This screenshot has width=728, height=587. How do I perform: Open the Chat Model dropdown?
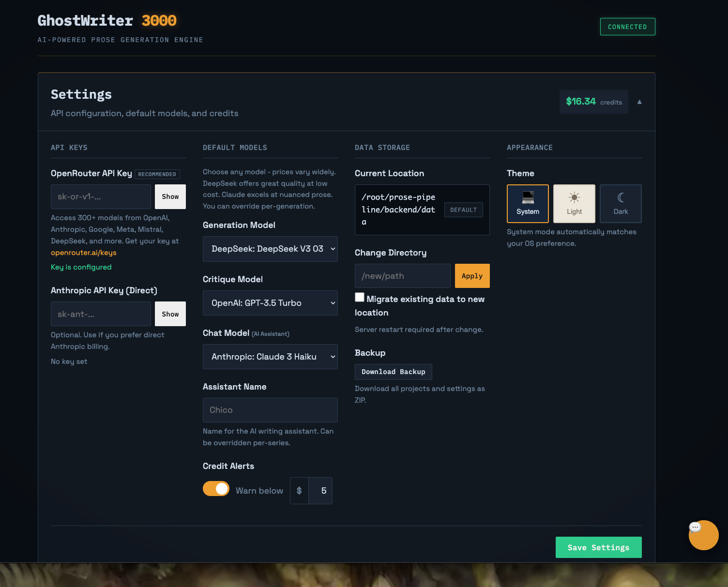point(270,357)
